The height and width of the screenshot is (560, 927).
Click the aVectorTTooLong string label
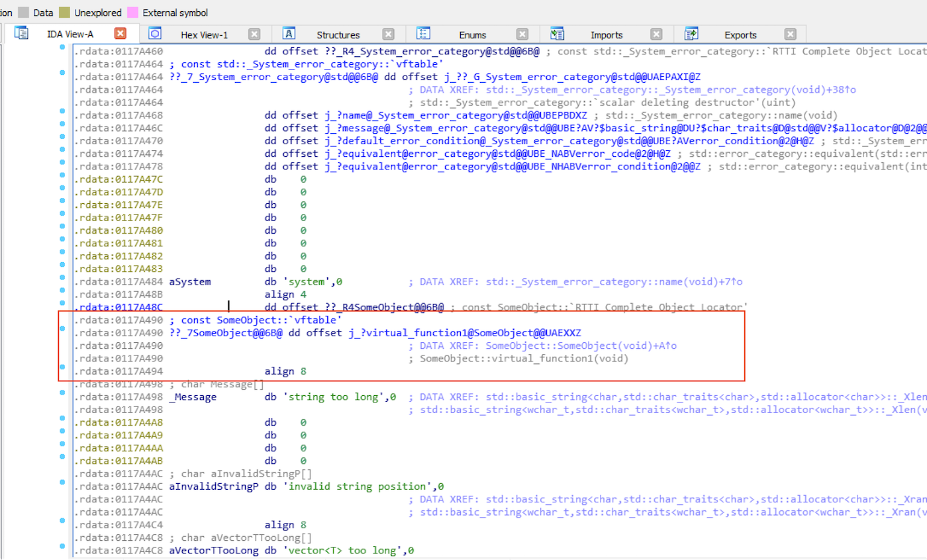click(213, 551)
